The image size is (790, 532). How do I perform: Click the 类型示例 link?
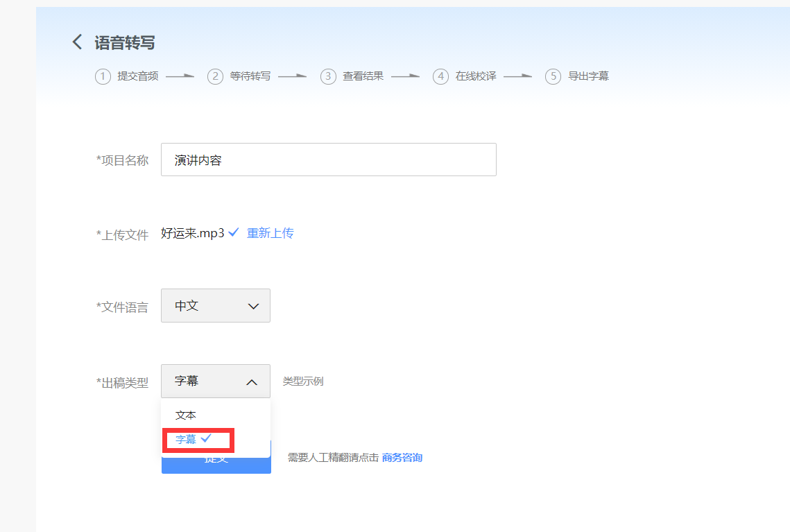click(x=303, y=381)
